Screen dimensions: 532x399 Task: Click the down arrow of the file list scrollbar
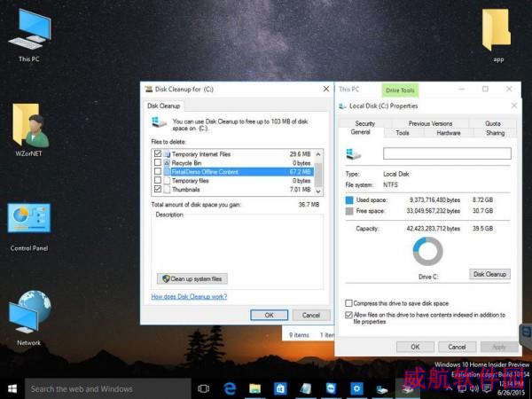(318, 191)
